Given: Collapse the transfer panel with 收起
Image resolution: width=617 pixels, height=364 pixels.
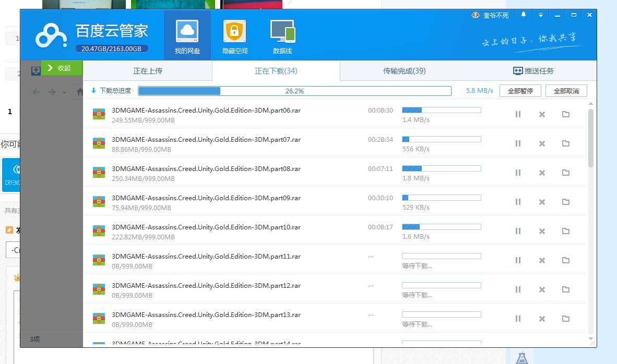Looking at the screenshot, I should click(x=62, y=68).
